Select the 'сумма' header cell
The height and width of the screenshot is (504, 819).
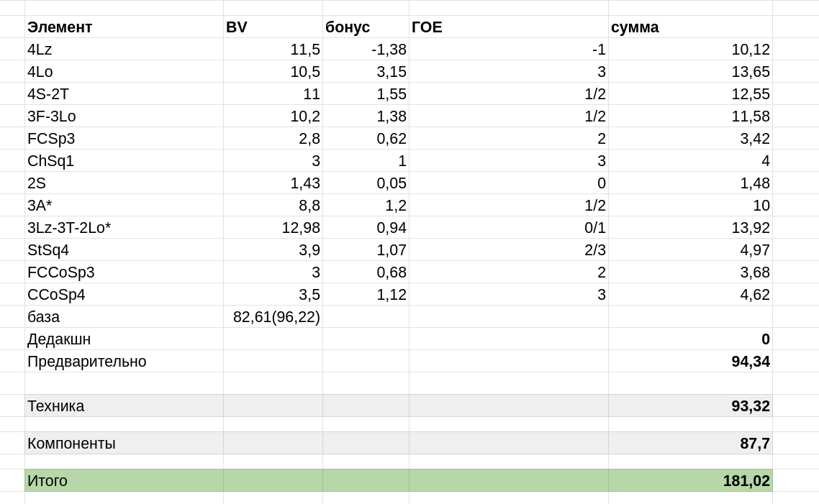pyautogui.click(x=690, y=27)
